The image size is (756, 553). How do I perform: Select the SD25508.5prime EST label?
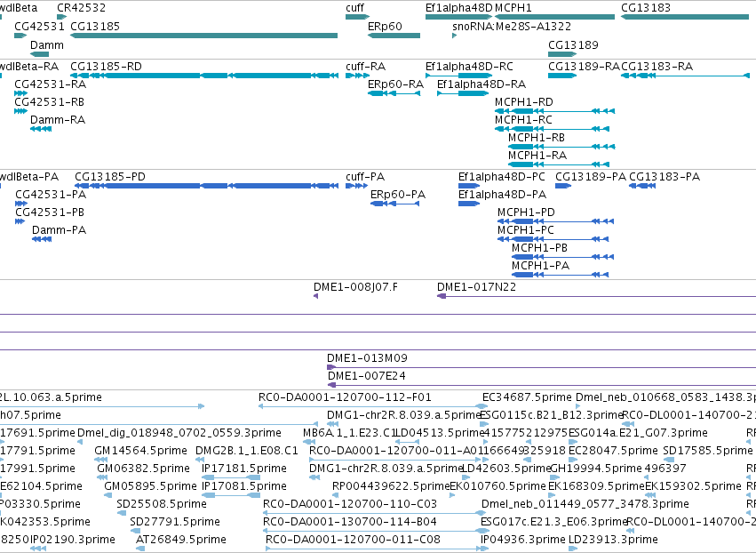point(162,504)
